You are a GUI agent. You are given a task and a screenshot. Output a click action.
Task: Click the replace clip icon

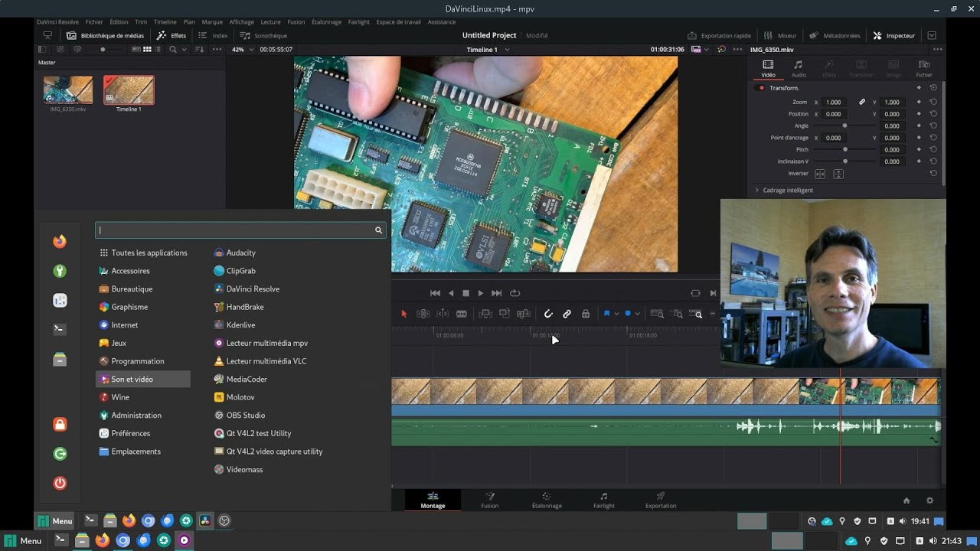point(524,314)
